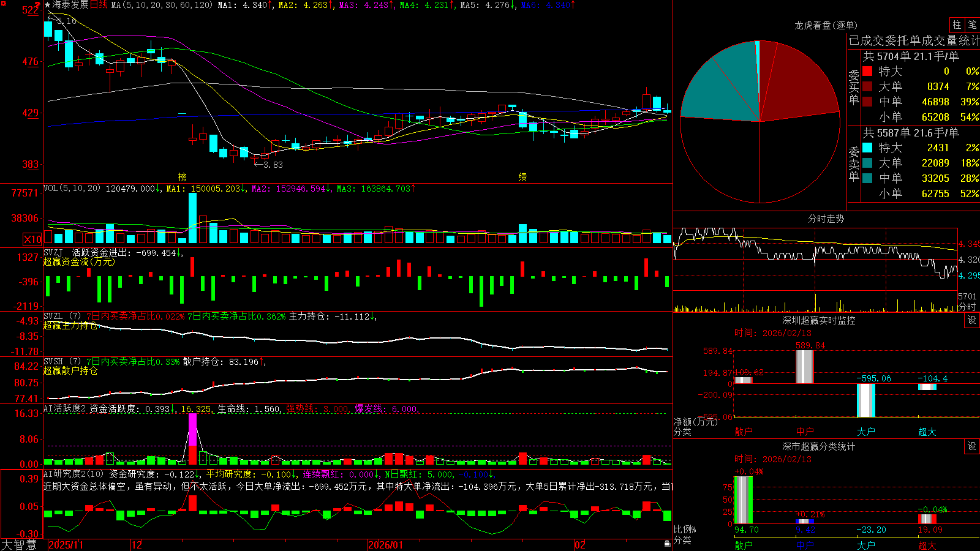
Task: Click the 超赢散户持仓 yellow label
Action: click(x=70, y=370)
